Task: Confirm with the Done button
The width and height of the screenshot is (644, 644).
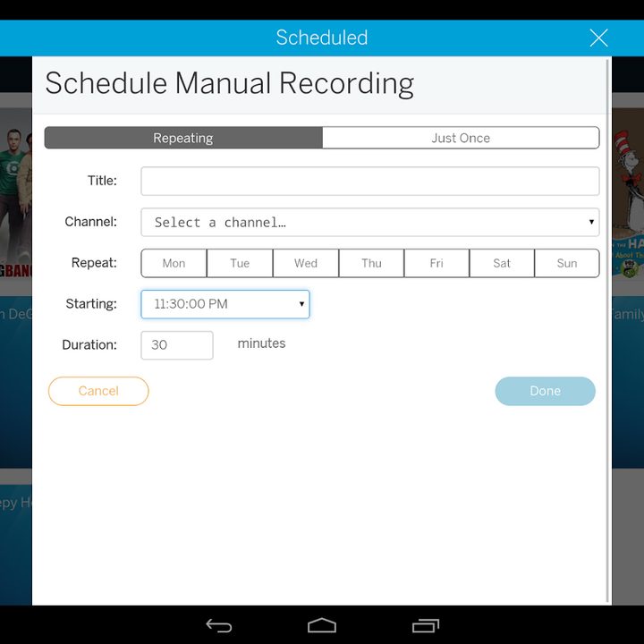Action: (x=545, y=391)
